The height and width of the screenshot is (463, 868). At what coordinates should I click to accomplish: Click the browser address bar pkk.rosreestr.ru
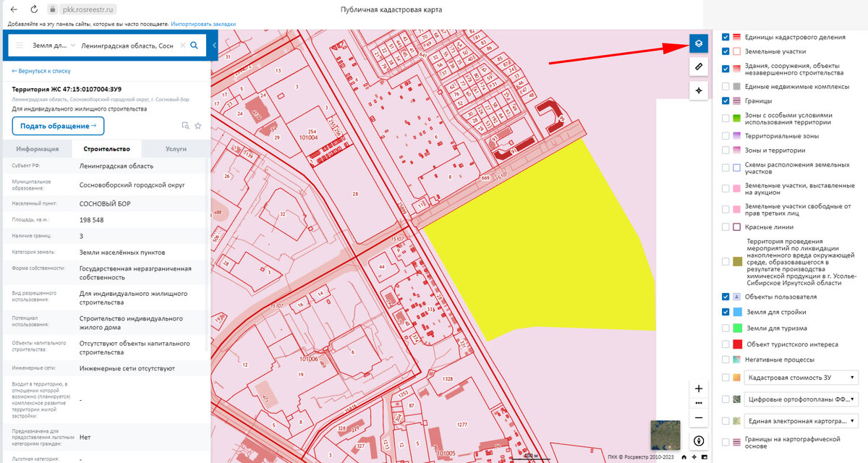point(86,9)
